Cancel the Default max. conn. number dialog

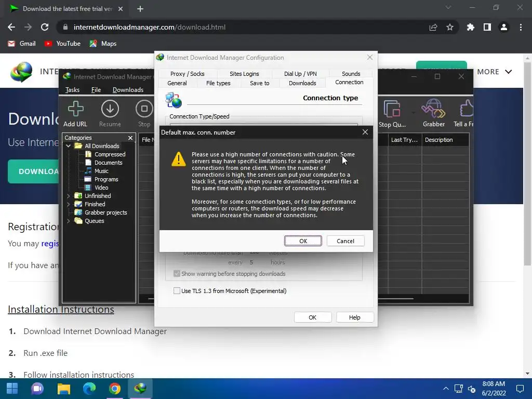click(x=345, y=241)
